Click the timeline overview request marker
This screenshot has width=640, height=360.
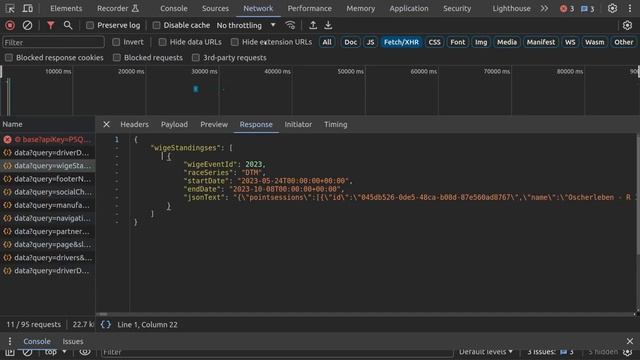coord(196,89)
